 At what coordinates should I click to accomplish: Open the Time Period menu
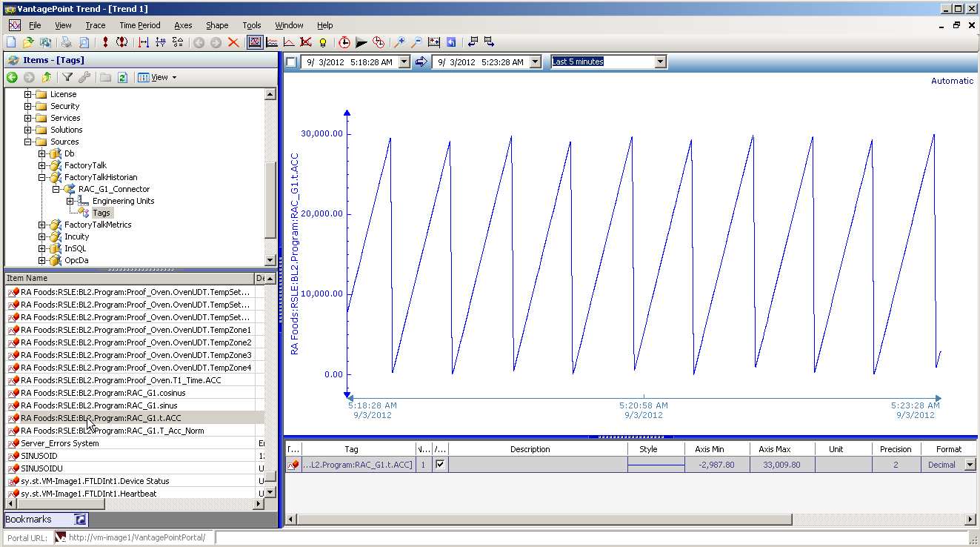tap(139, 25)
